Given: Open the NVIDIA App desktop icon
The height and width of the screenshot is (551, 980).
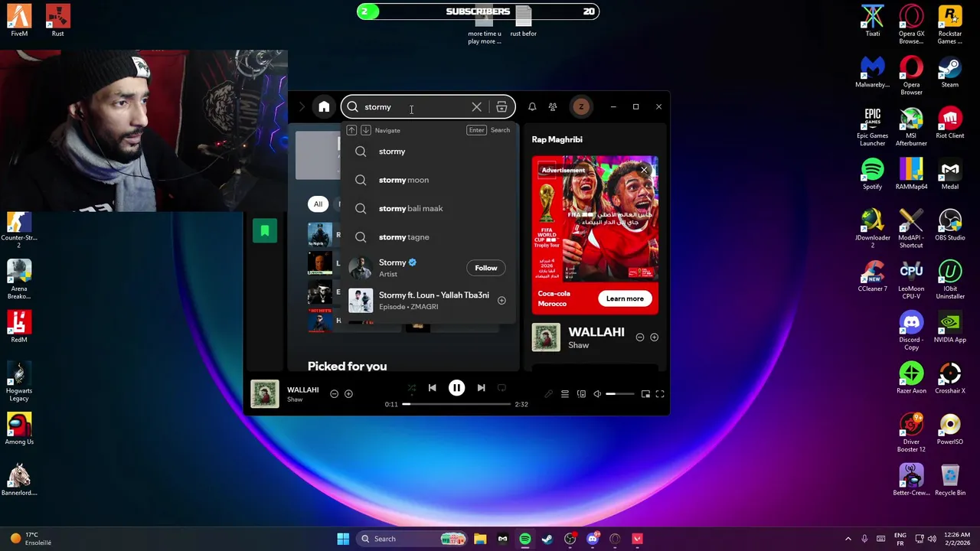Looking at the screenshot, I should click(950, 328).
